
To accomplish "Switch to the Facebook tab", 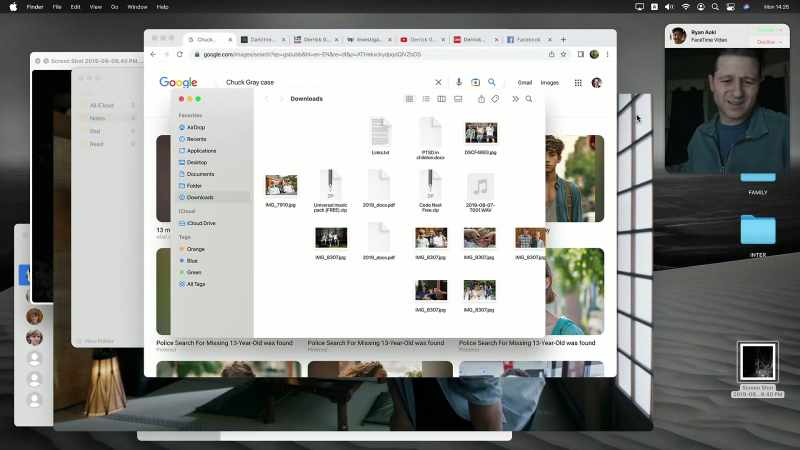I will click(x=528, y=39).
